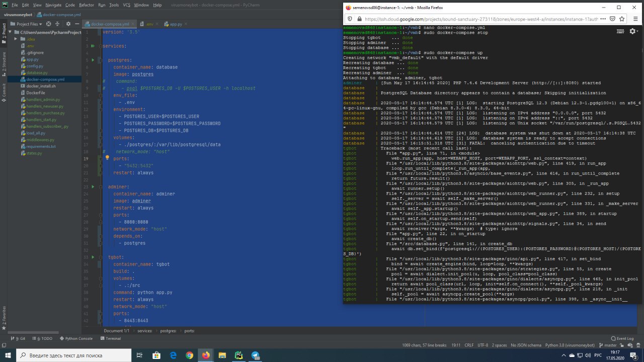Toggle the 2: Favorites side tool window
Screen dimensions: 644x362
click(4, 319)
